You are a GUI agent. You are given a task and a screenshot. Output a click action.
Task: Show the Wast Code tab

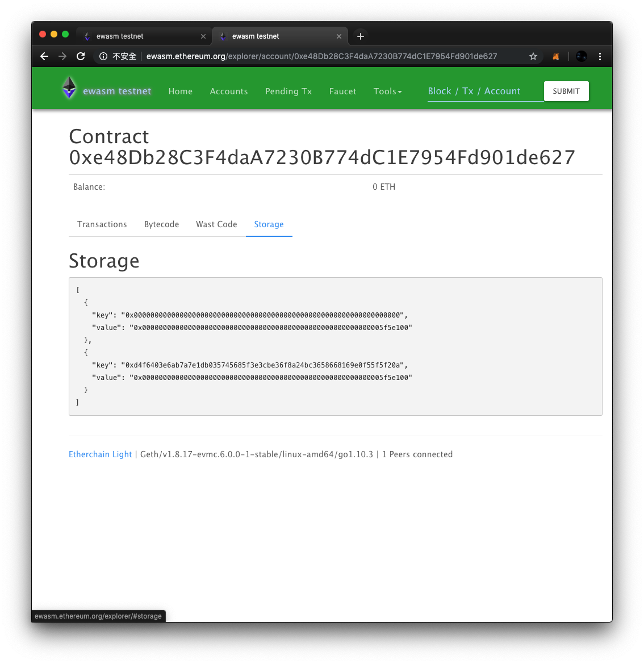[x=216, y=224]
